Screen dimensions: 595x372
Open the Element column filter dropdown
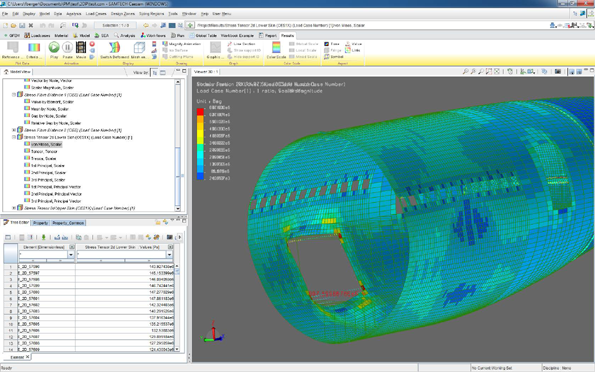[x=71, y=255]
